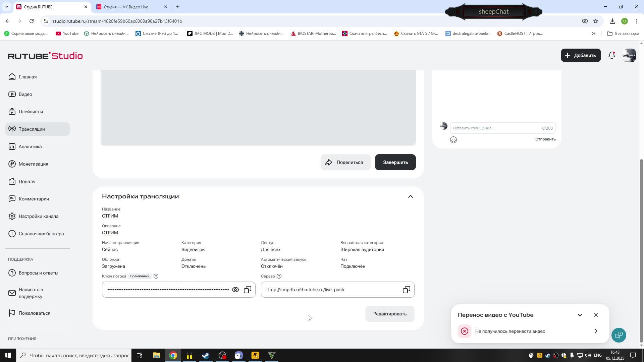Click the help icon next to Сервер
Image resolution: width=644 pixels, height=362 pixels.
click(279, 276)
